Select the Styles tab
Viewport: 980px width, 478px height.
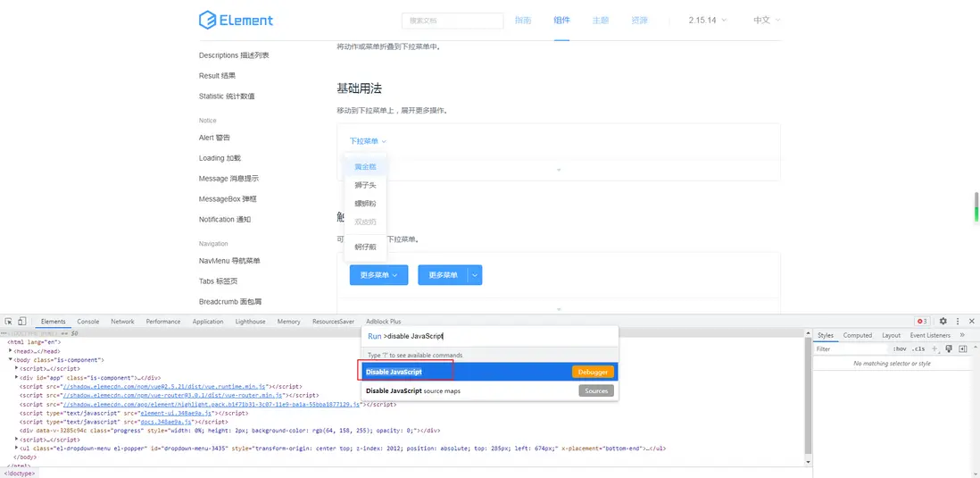(825, 335)
